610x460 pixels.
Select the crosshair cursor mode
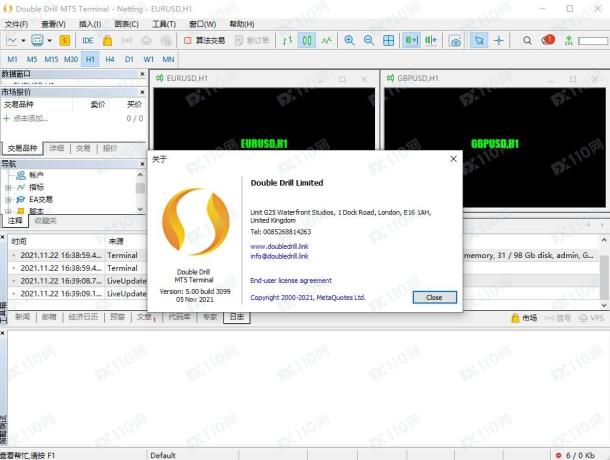(x=499, y=40)
